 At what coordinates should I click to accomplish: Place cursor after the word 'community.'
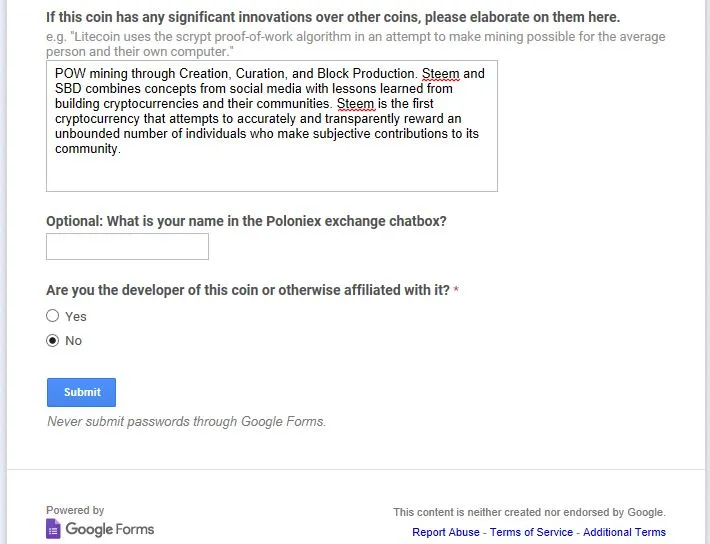pyautogui.click(x=121, y=149)
